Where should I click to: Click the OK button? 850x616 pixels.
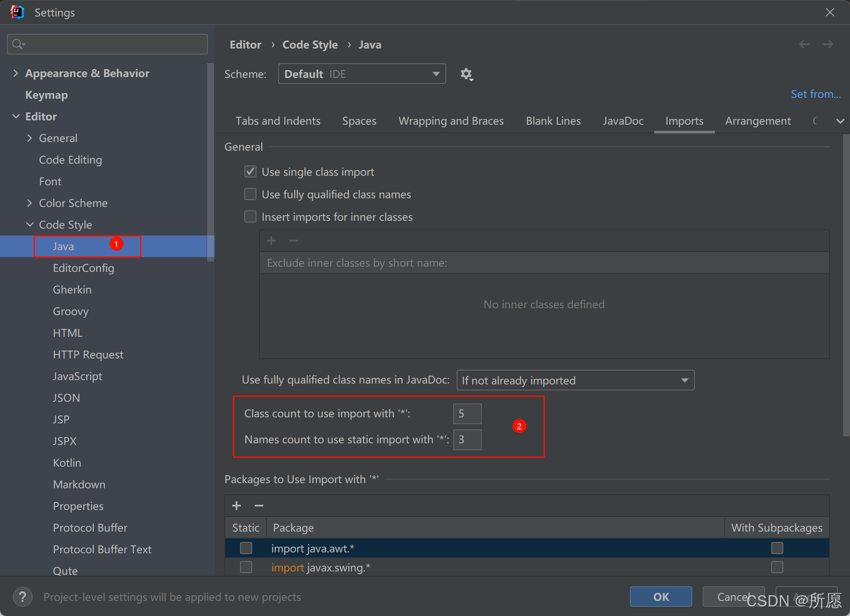[x=661, y=597]
